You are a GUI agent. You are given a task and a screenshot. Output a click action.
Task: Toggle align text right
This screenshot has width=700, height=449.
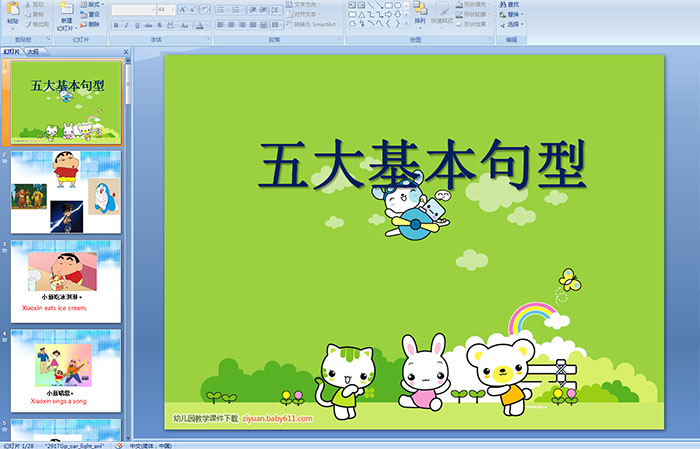242,25
